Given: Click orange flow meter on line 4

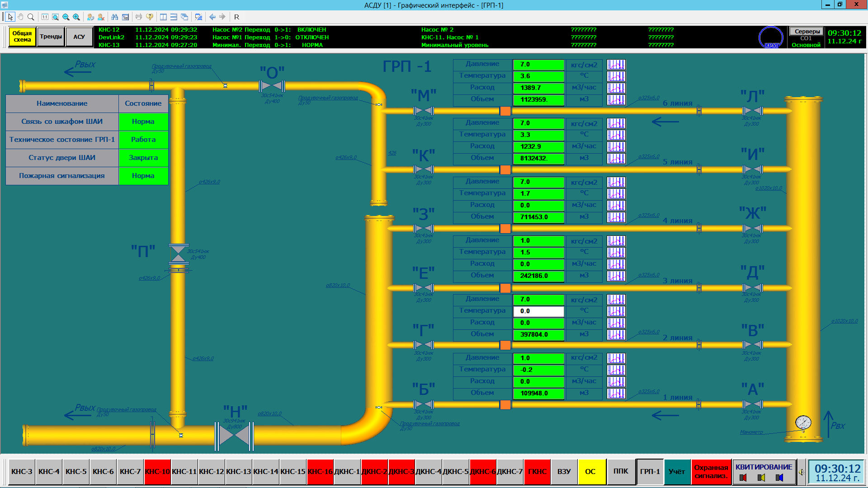Looking at the screenshot, I should click(x=505, y=228).
